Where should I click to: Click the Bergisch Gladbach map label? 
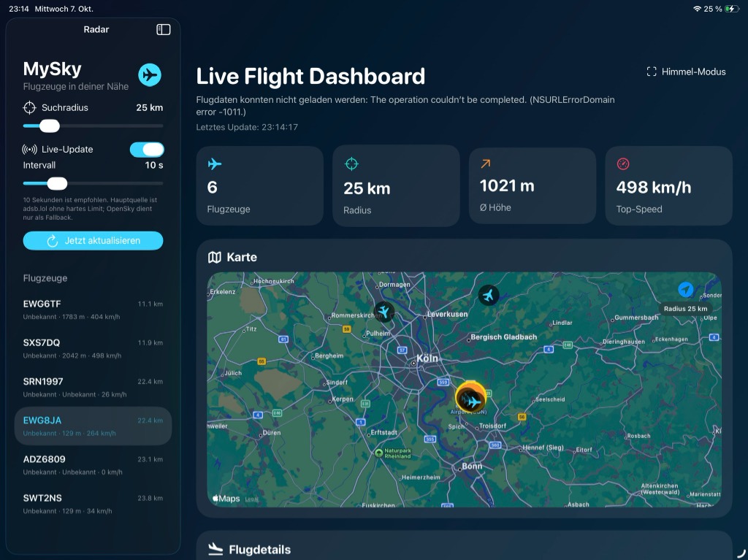tap(504, 337)
